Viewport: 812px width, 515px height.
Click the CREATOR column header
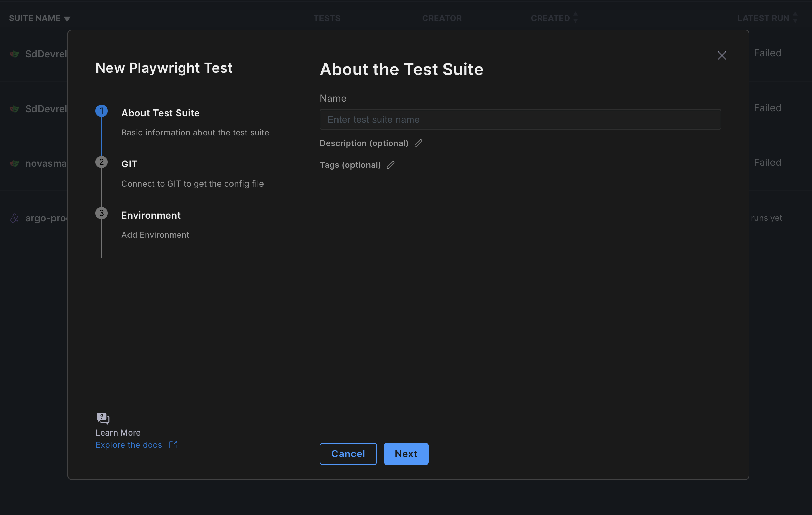[x=442, y=18]
